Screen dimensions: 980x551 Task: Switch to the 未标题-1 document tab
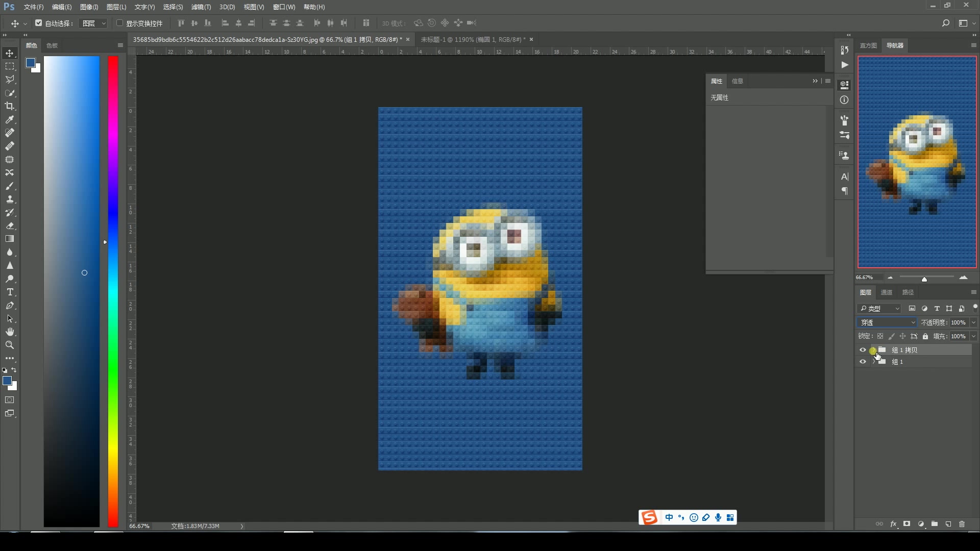[473, 39]
